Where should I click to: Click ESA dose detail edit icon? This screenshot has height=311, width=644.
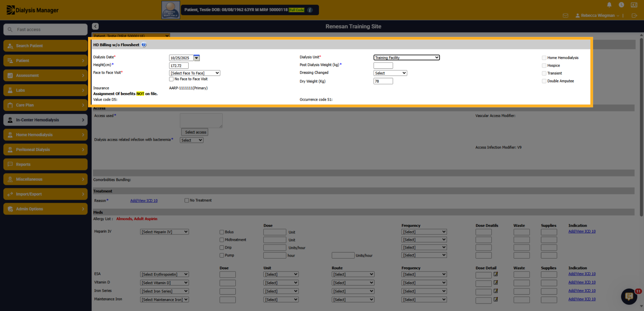click(496, 274)
